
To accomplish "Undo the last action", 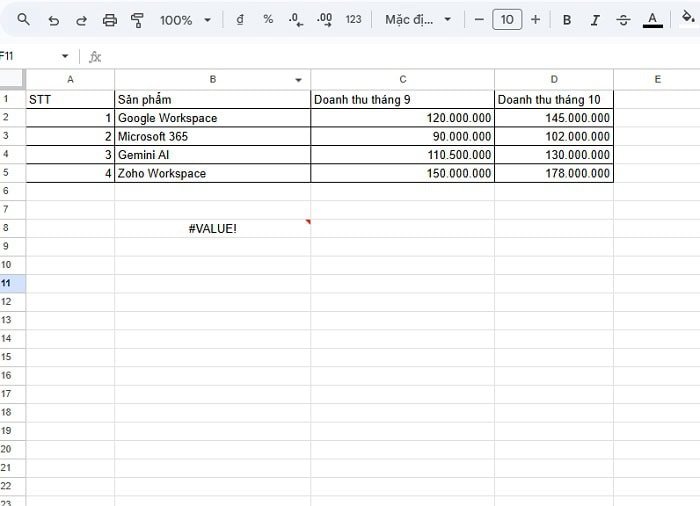I will (54, 21).
